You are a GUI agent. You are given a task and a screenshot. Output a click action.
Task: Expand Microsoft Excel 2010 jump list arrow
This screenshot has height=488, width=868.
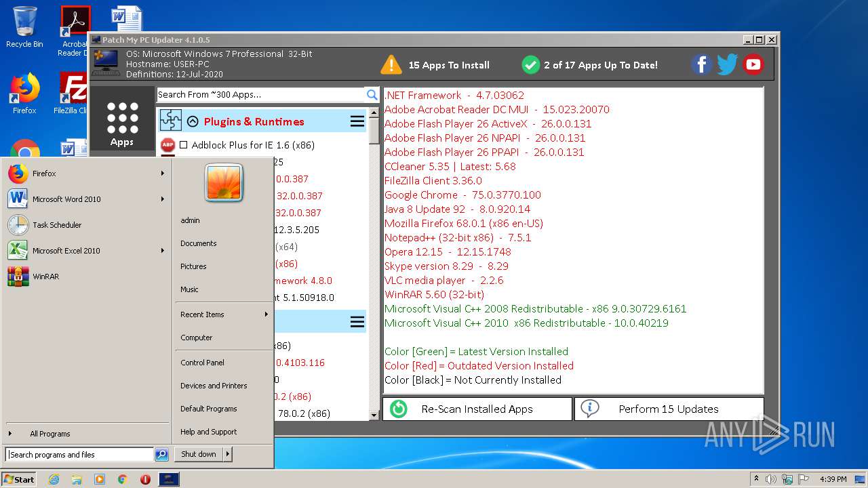coord(163,251)
